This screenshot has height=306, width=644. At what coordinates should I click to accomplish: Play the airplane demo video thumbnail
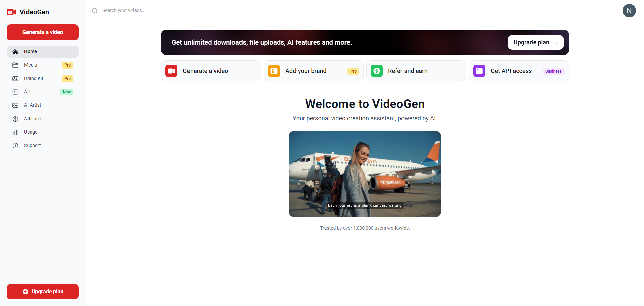coord(365,174)
